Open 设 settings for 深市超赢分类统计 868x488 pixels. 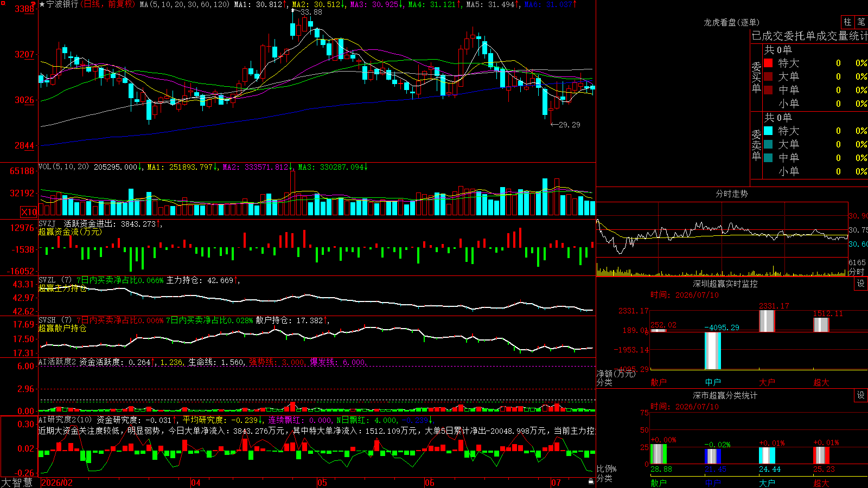(x=860, y=395)
